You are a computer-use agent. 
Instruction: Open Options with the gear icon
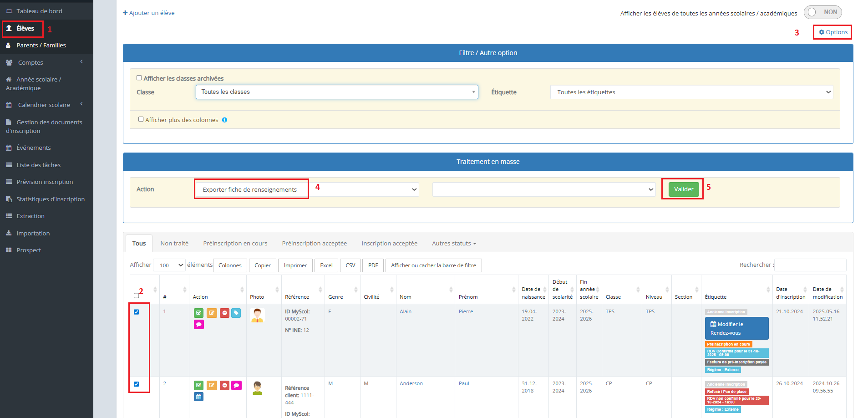click(x=832, y=32)
